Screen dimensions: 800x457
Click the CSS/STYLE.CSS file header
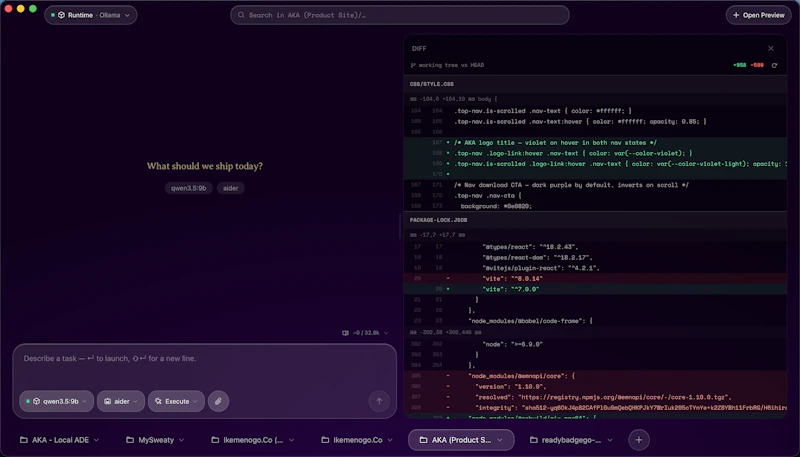coord(595,84)
